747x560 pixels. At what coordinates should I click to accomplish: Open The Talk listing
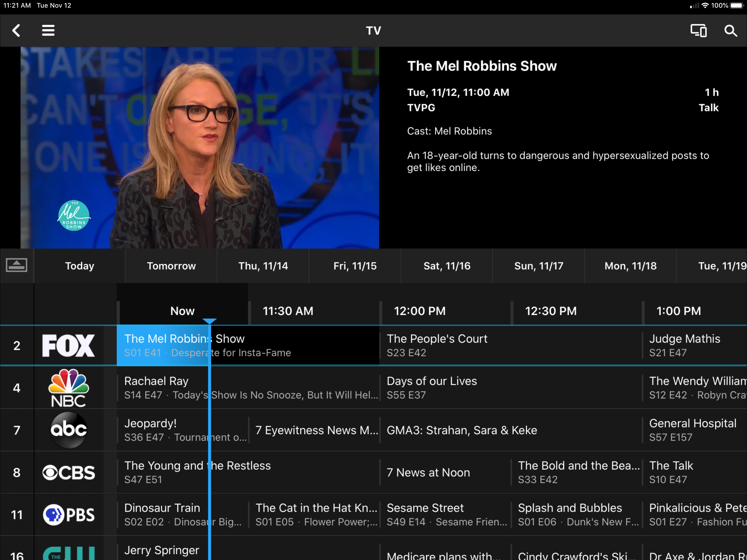[x=695, y=472]
